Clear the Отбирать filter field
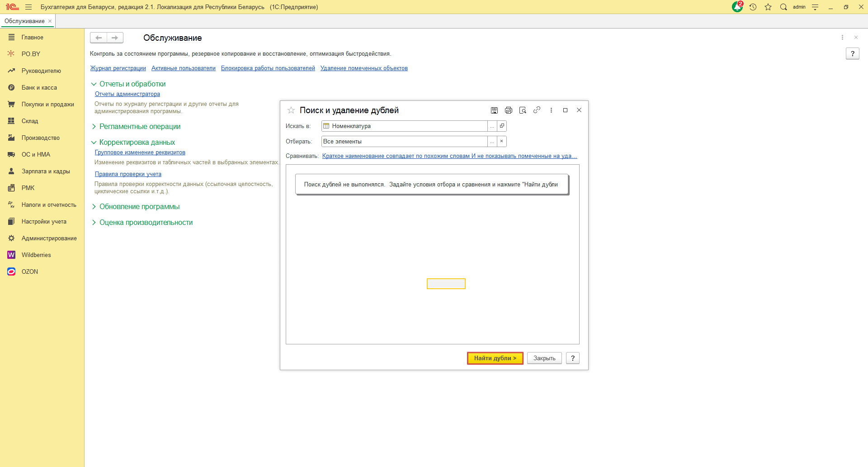The width and height of the screenshot is (868, 467). click(501, 141)
